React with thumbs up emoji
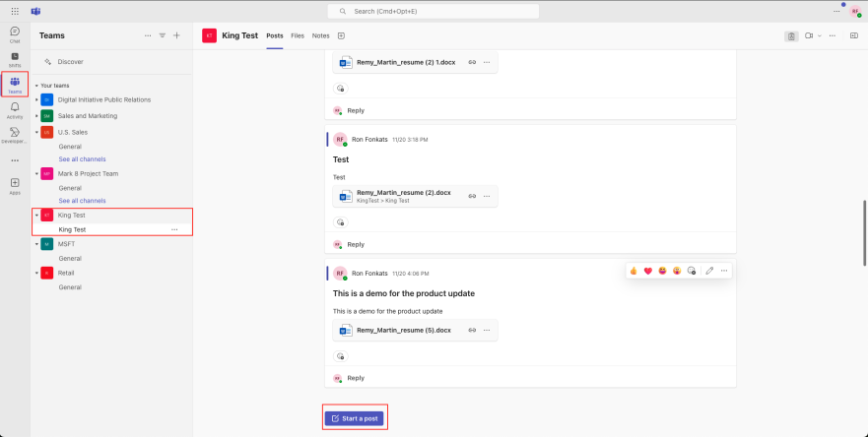The image size is (868, 437). [x=634, y=271]
